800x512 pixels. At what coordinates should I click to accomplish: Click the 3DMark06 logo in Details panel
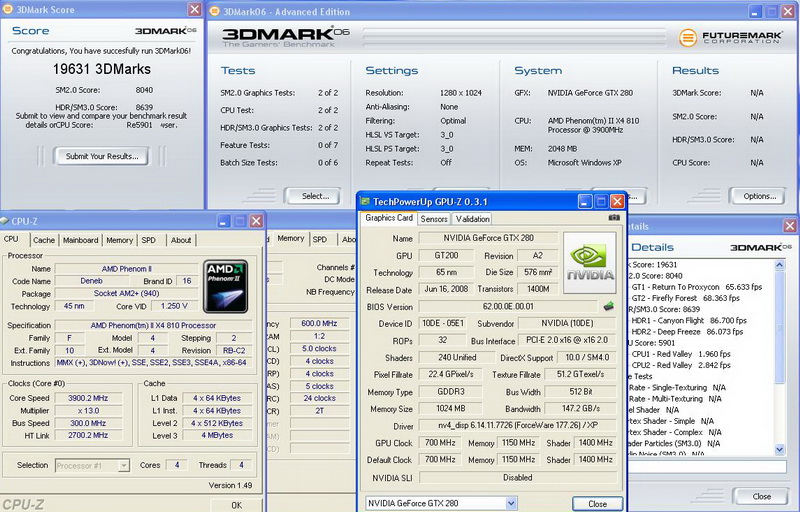(759, 247)
